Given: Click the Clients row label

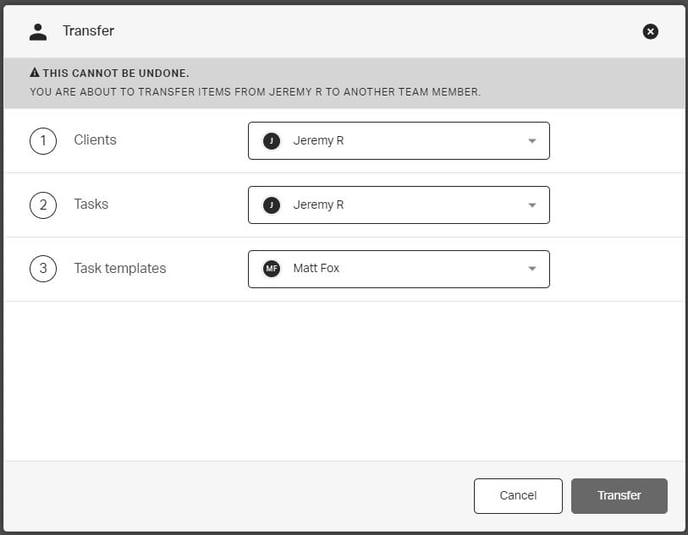Looking at the screenshot, I should [95, 140].
